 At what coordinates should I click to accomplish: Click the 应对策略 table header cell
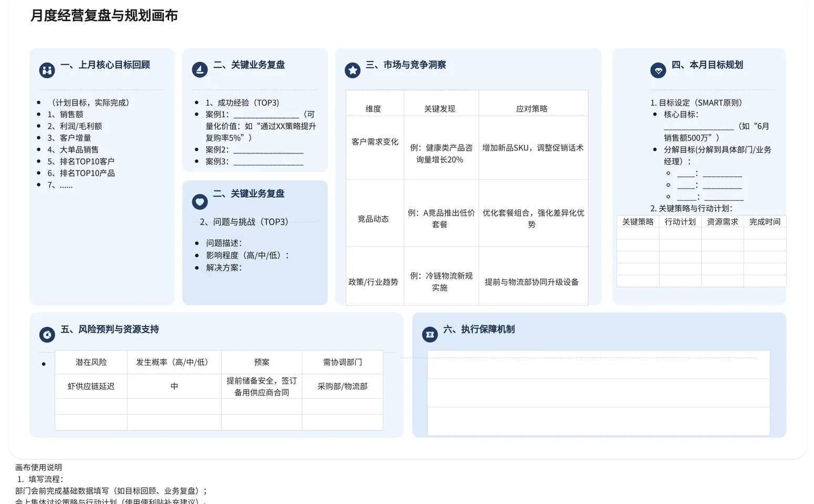[532, 108]
